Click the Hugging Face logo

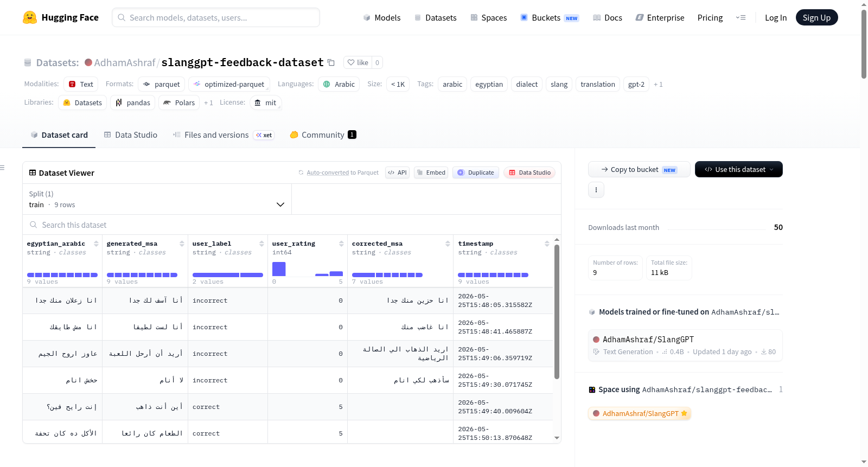61,17
